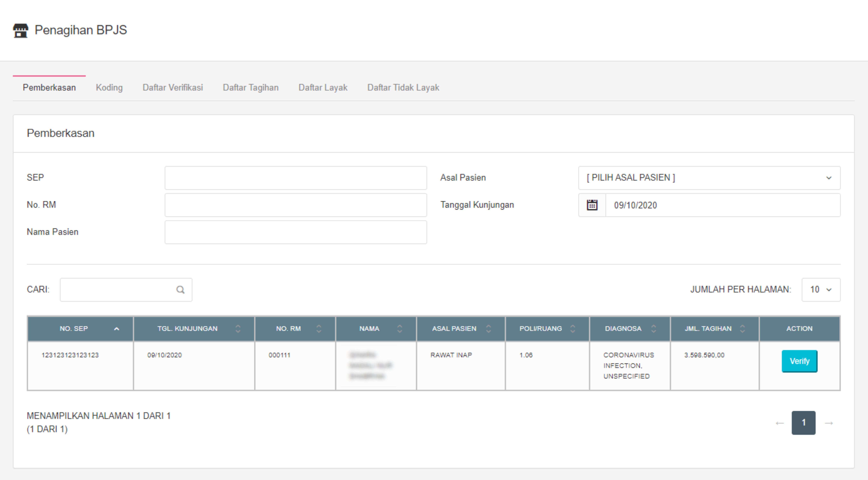The height and width of the screenshot is (480, 868).
Task: Sort by NO. SEP column arrow
Action: [x=117, y=329]
